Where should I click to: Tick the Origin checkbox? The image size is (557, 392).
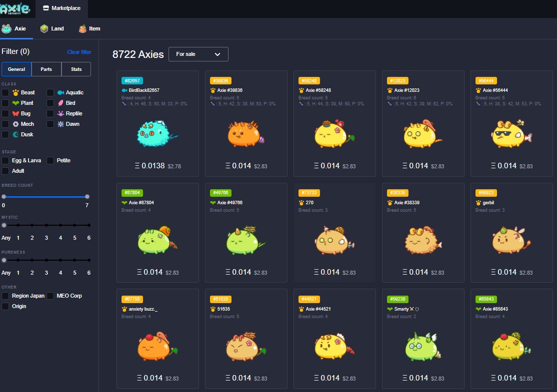coord(5,306)
